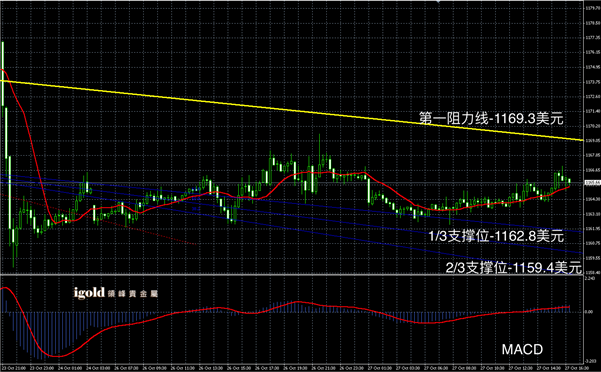Click the 26 Oct 13:00 time axis label
The width and height of the screenshot is (601, 372).
211,368
